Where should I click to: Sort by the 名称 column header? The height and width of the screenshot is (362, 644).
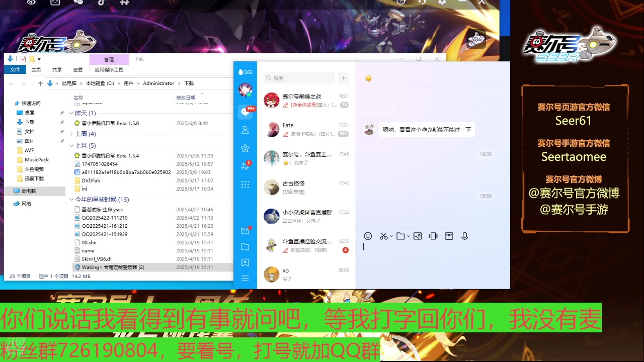point(78,98)
